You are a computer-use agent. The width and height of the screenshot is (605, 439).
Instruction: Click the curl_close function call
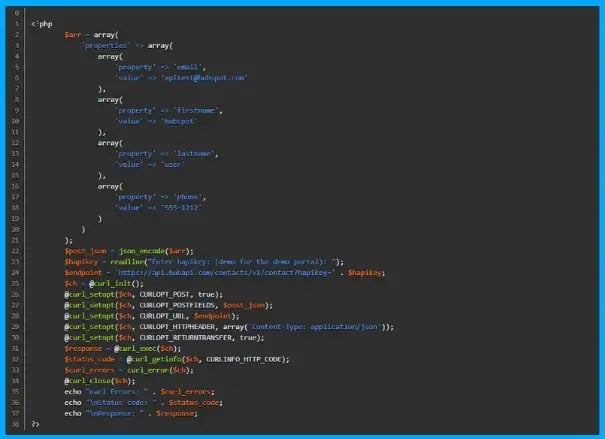point(88,381)
